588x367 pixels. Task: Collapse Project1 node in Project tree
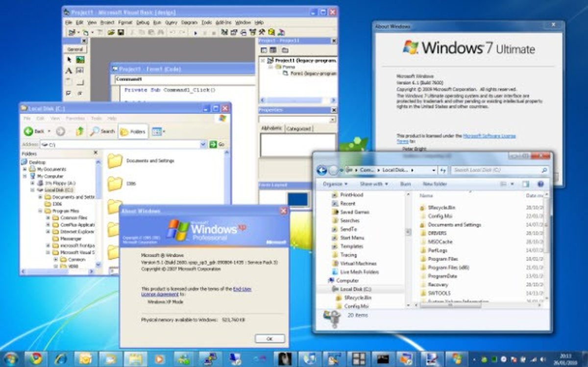click(263, 61)
